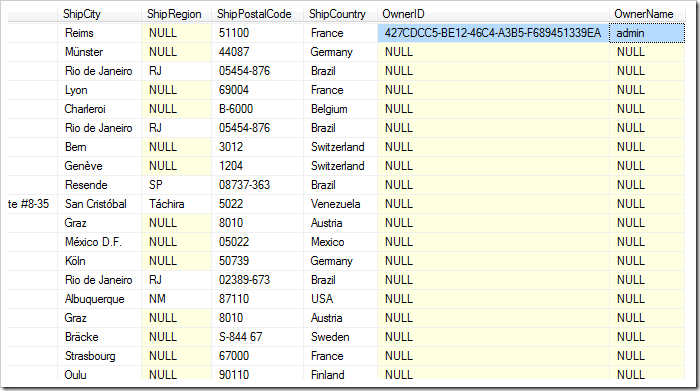Click postal code '87110'
This screenshot has height=391, width=700.
point(258,299)
